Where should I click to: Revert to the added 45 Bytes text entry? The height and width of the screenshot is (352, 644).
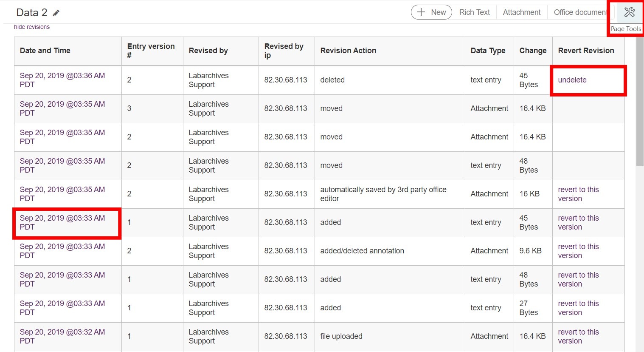tap(578, 222)
